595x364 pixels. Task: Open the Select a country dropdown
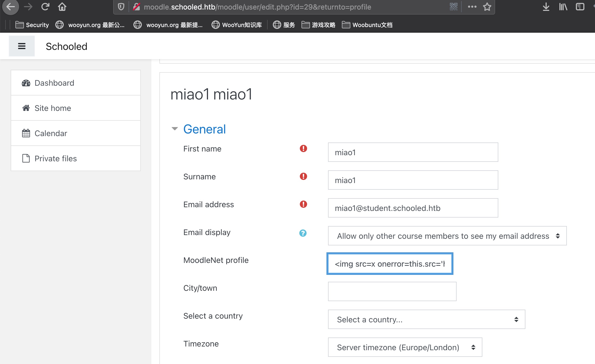click(426, 319)
